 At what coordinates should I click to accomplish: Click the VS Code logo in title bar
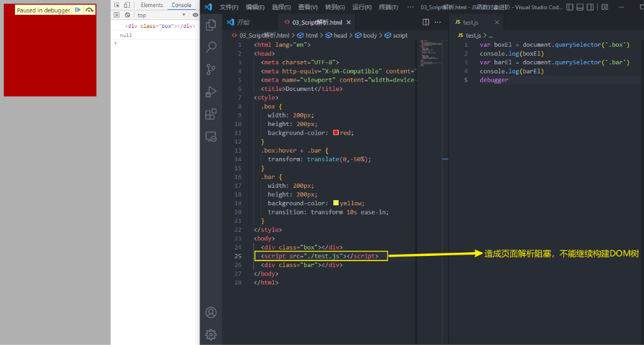coord(208,7)
